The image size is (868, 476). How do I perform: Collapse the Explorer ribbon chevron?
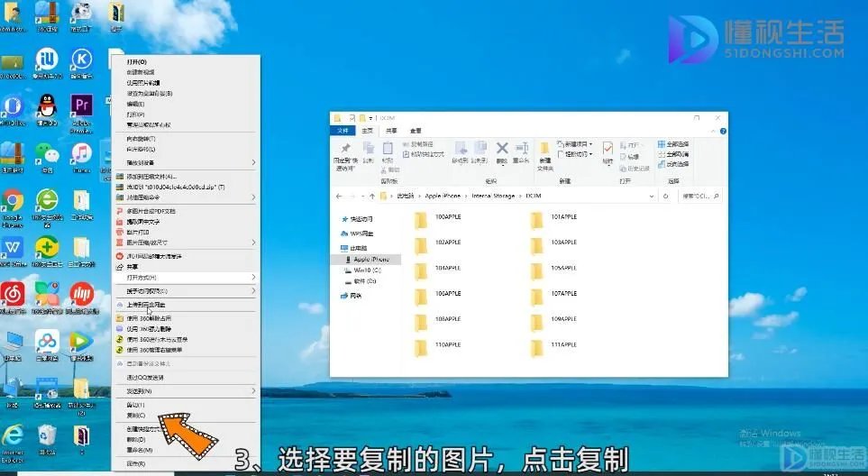point(713,132)
